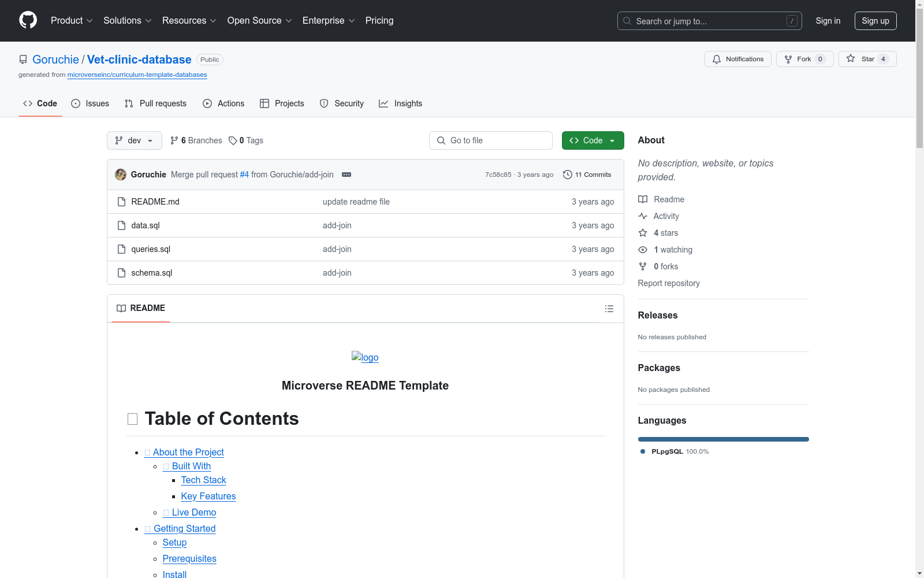The image size is (924, 578).
Task: Select the Code tab
Action: point(40,103)
